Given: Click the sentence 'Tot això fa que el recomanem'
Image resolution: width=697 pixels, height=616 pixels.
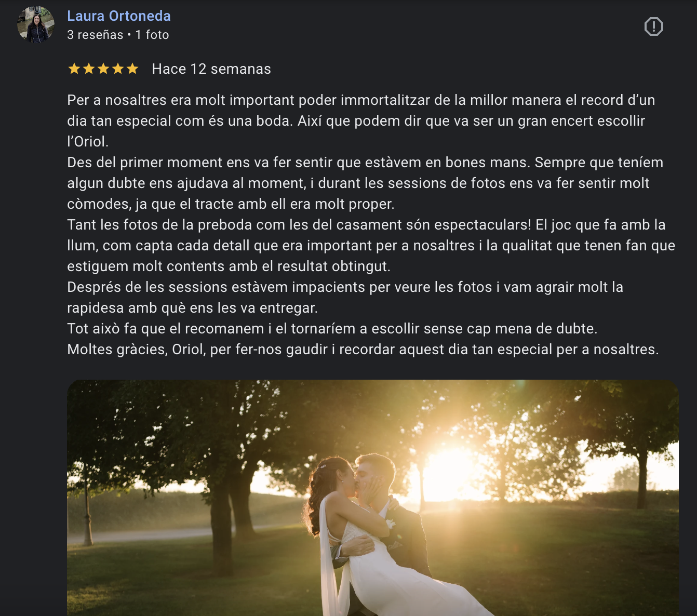Looking at the screenshot, I should coord(332,329).
